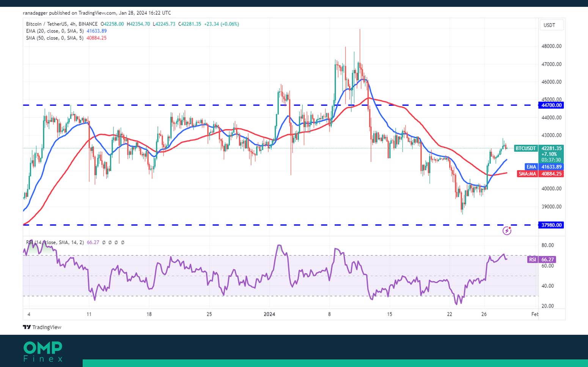Click the blue 44700.00 price line label
The height and width of the screenshot is (367, 588).
coord(551,105)
